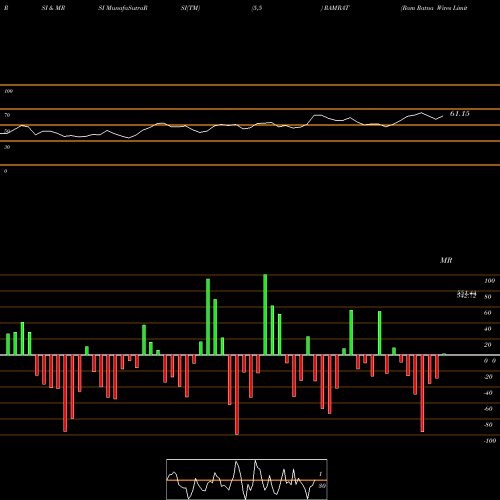
Task: Click the end point of the RSI line
Action: [443, 116]
